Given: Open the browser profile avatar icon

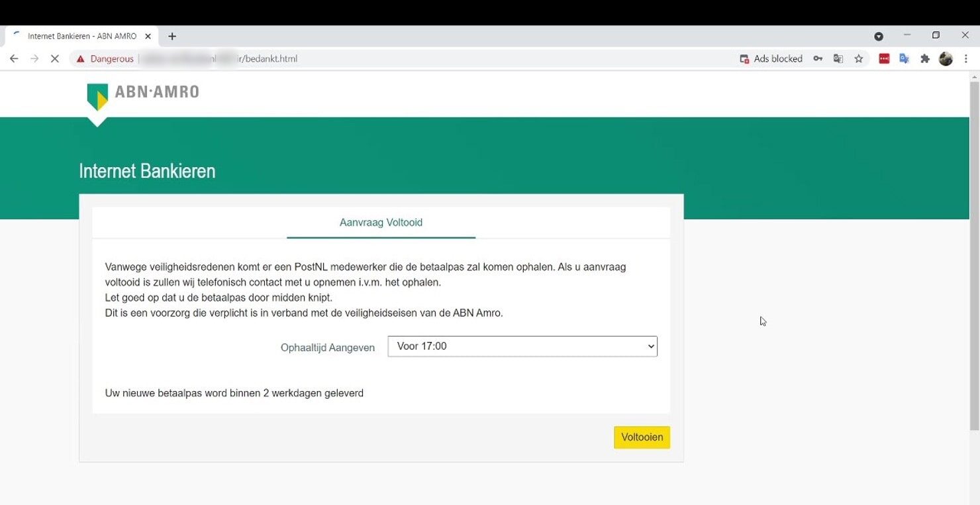Looking at the screenshot, I should tap(946, 58).
